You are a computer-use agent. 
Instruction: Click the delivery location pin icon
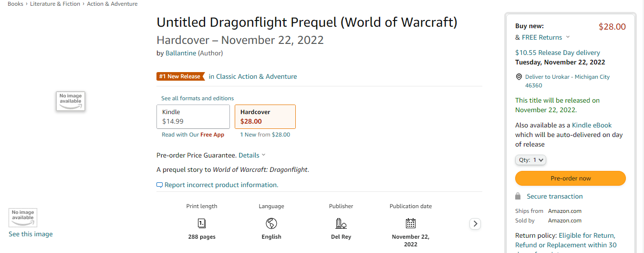[519, 77]
